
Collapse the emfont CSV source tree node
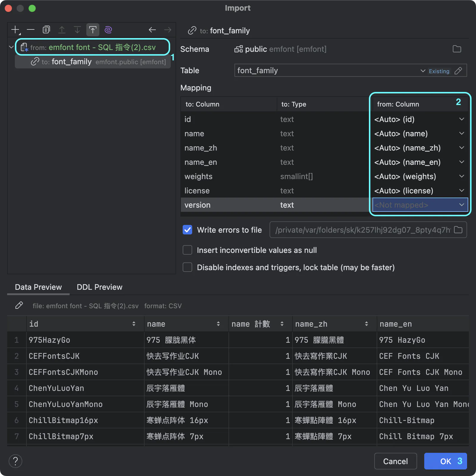[11, 47]
